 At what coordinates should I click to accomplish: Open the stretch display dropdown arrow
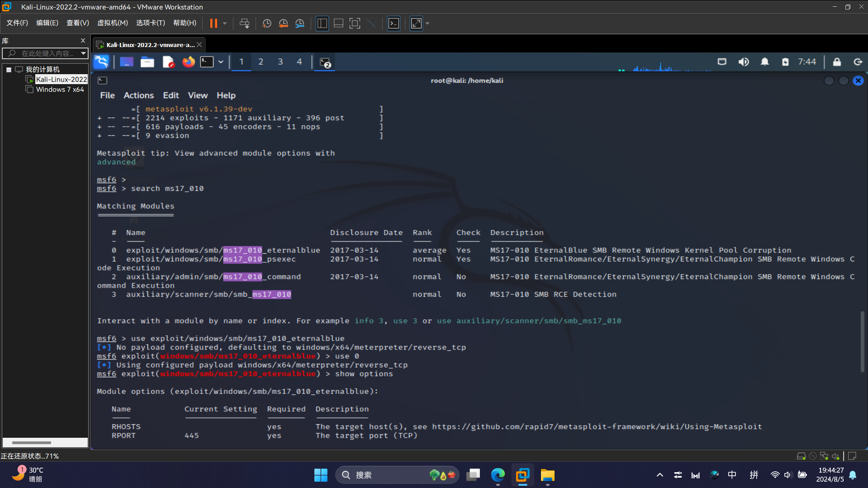(x=427, y=24)
